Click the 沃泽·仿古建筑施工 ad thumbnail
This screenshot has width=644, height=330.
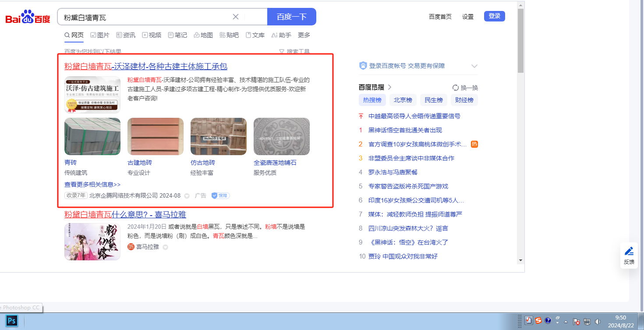coord(92,95)
